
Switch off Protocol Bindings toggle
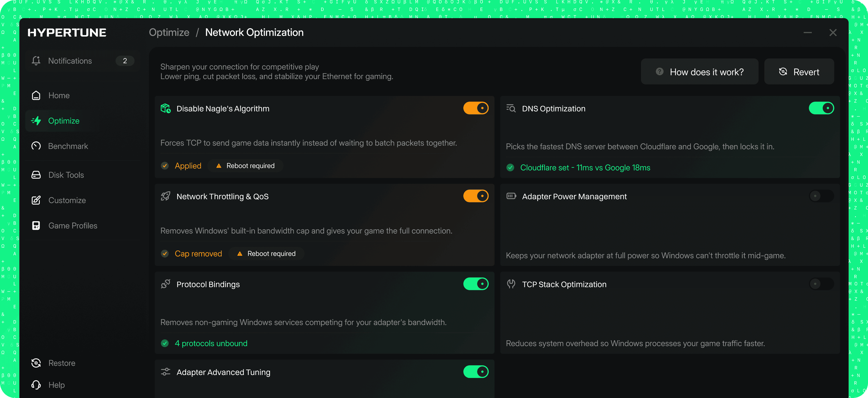(x=476, y=284)
